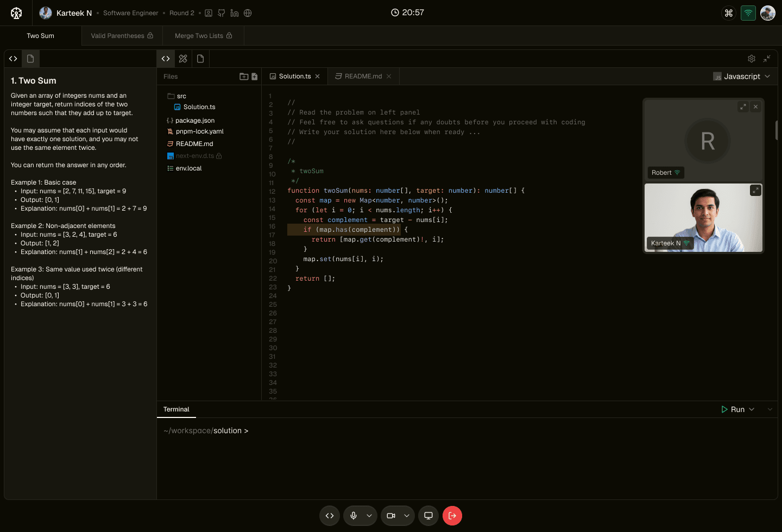Click the app logo in top-left corner
Viewport: 782px width, 532px height.
[x=16, y=13]
